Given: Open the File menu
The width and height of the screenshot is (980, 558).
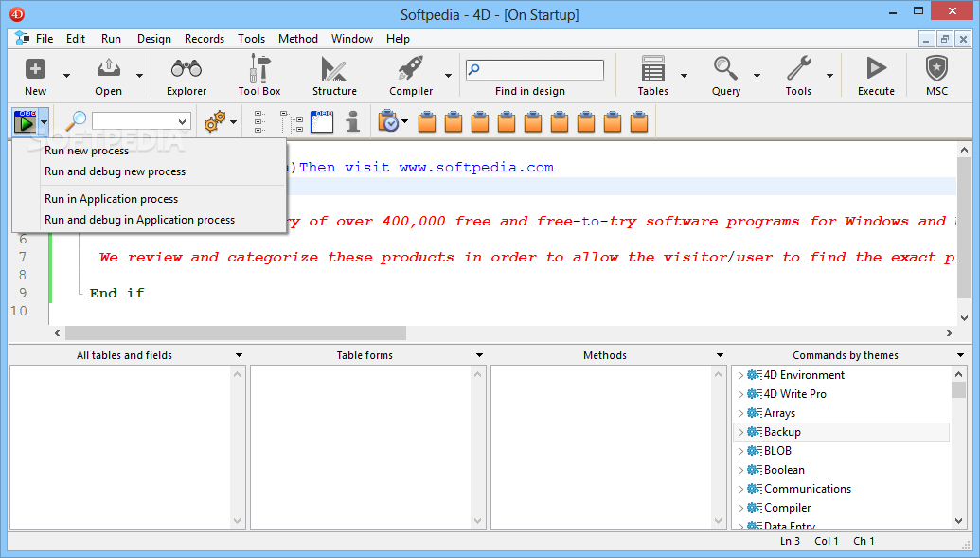Looking at the screenshot, I should (x=45, y=39).
